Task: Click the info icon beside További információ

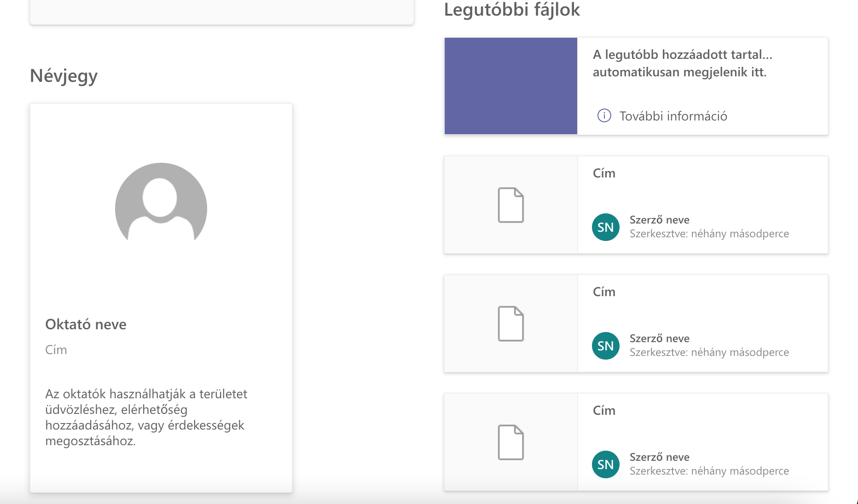Action: point(604,115)
